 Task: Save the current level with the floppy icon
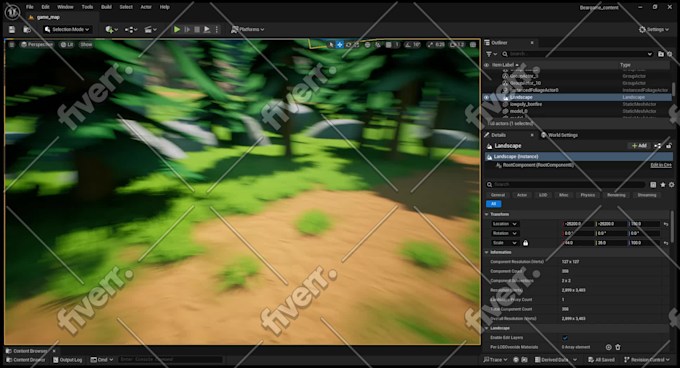click(12, 29)
